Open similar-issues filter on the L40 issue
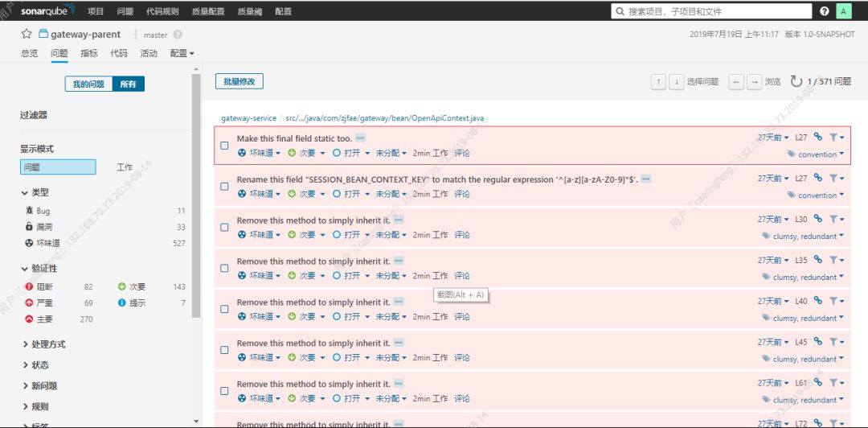Screen dimensions: 868x428 837,301
